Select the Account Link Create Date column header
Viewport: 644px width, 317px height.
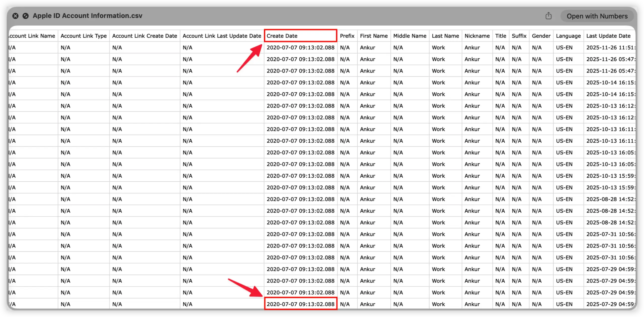point(144,36)
